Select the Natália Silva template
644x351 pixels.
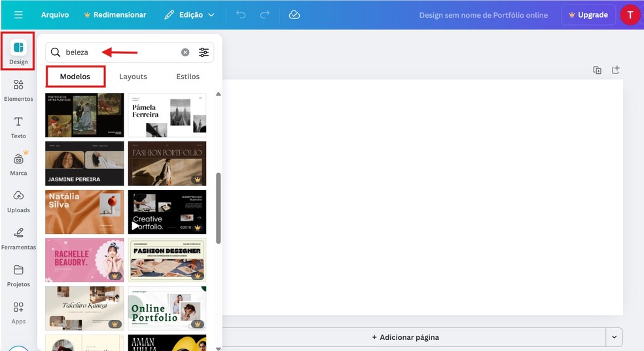click(x=84, y=212)
